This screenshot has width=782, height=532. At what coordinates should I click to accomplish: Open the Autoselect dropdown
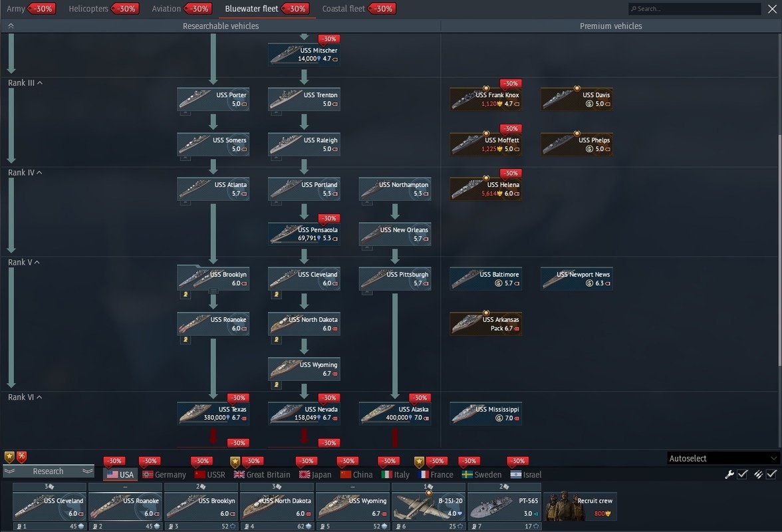pos(723,458)
